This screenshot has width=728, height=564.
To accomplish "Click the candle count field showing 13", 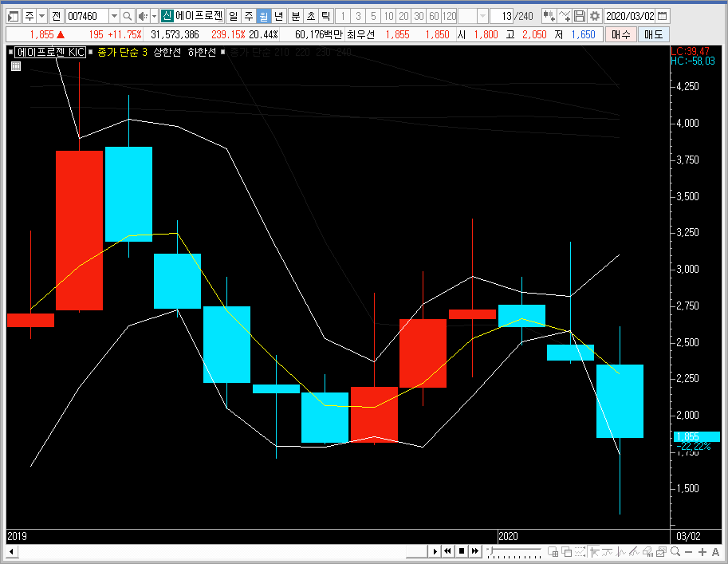I will [x=502, y=17].
